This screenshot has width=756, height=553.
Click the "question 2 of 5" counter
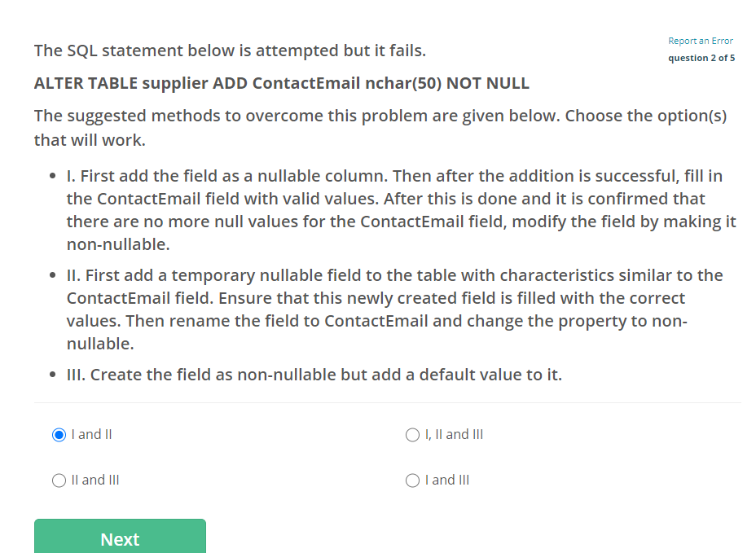tap(701, 58)
